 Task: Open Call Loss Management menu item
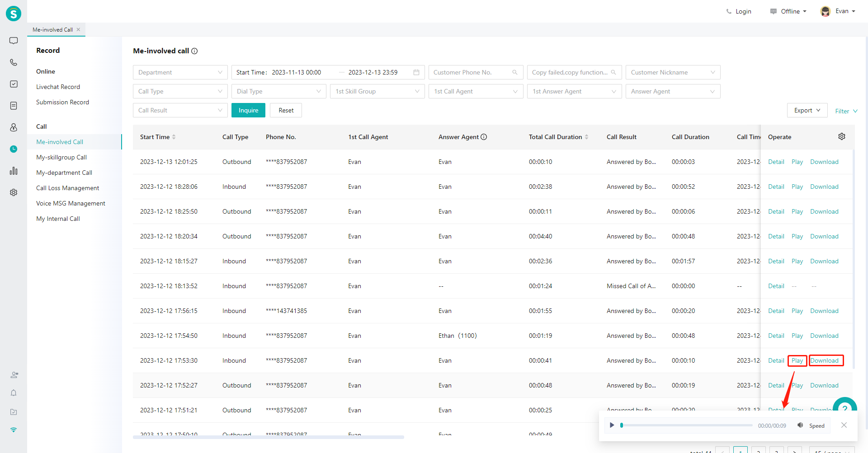(67, 188)
